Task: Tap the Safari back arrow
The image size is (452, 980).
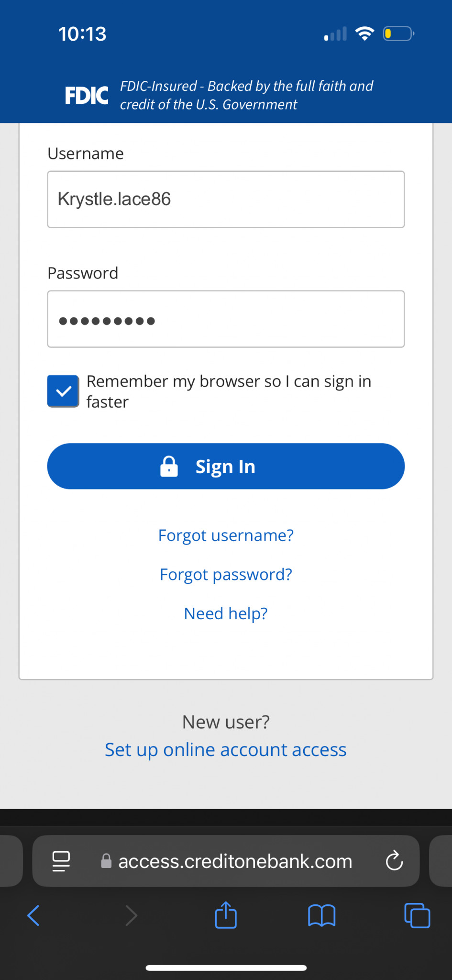Action: point(33,915)
